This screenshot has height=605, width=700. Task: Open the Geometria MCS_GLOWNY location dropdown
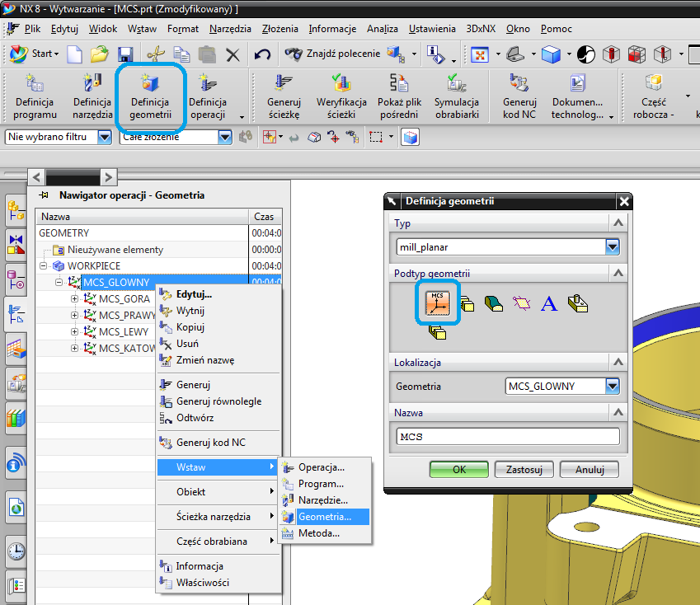pos(613,386)
